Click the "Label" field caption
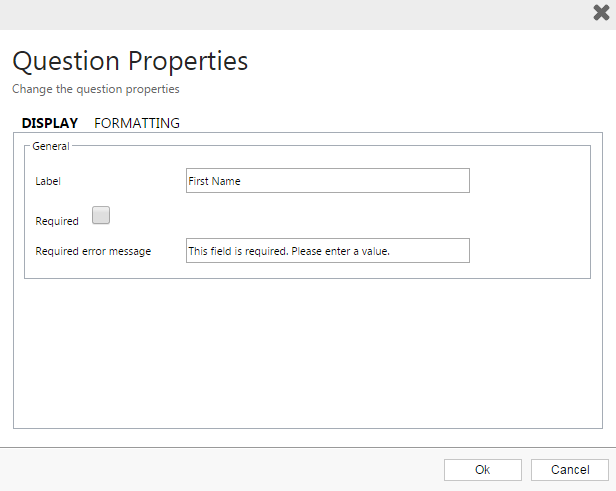 coord(48,182)
